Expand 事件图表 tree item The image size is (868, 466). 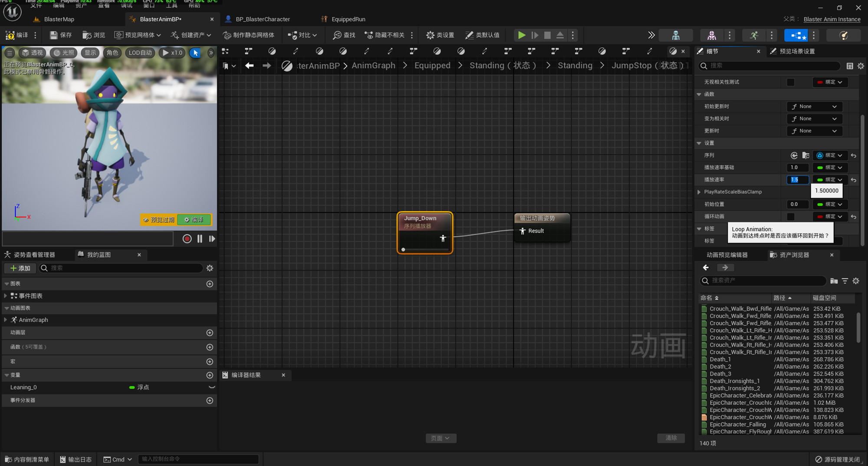point(5,296)
